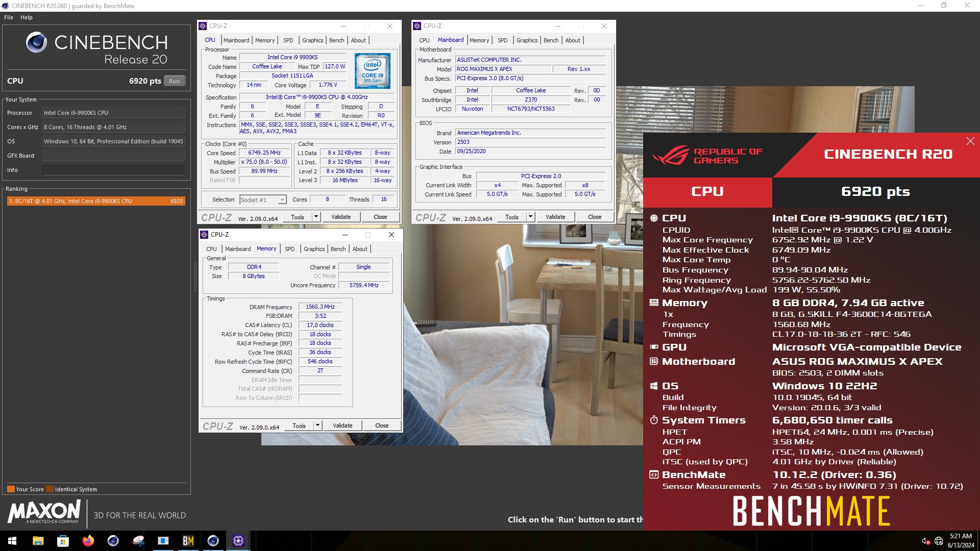Click network globe icon in system tray
The width and height of the screenshot is (980, 551).
coord(939,541)
